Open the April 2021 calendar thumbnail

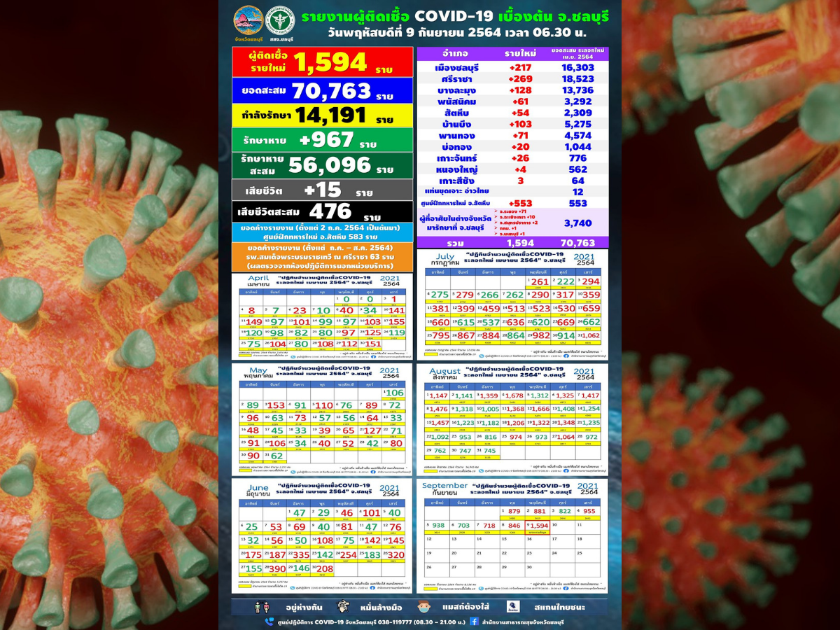pyautogui.click(x=322, y=317)
